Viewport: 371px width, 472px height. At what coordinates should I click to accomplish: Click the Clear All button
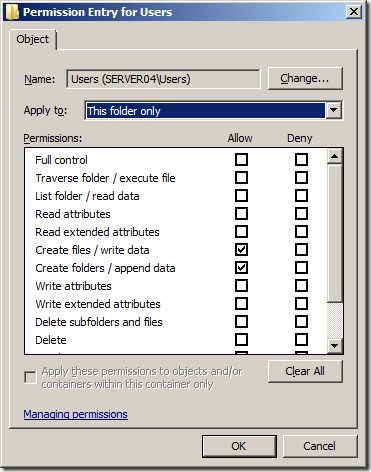tap(305, 371)
